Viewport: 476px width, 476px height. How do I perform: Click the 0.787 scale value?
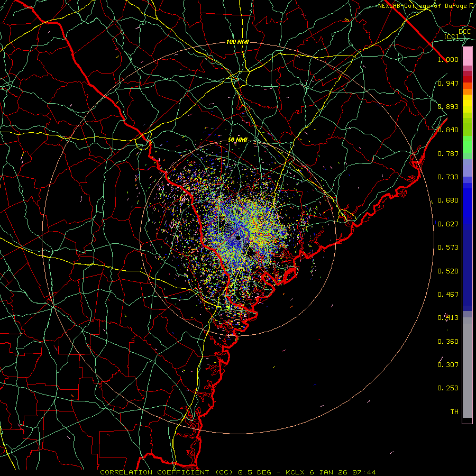point(448,153)
